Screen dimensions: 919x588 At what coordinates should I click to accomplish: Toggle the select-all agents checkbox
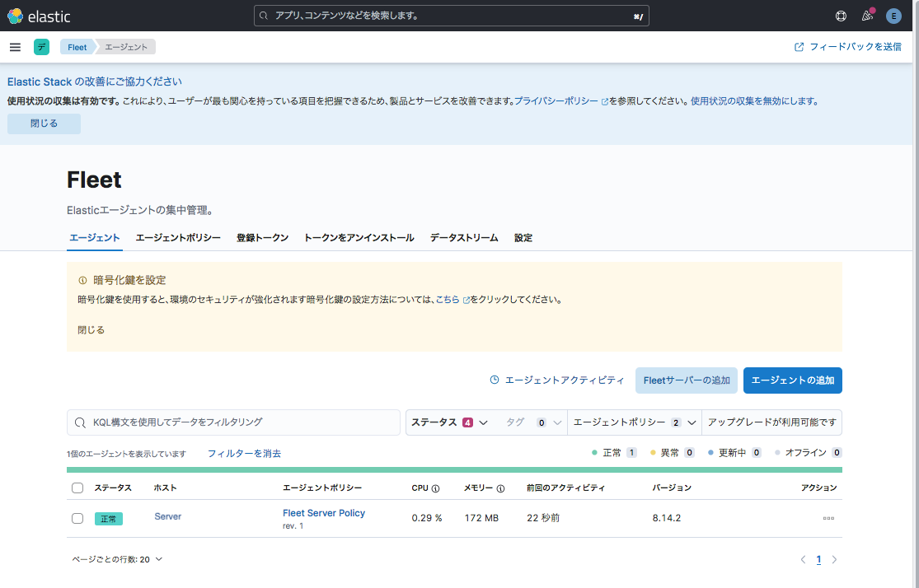[x=77, y=488]
